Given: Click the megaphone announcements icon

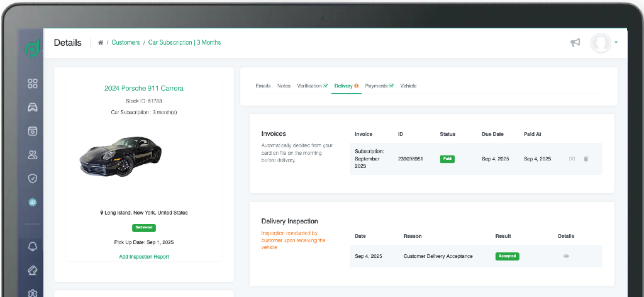Looking at the screenshot, I should coord(575,43).
